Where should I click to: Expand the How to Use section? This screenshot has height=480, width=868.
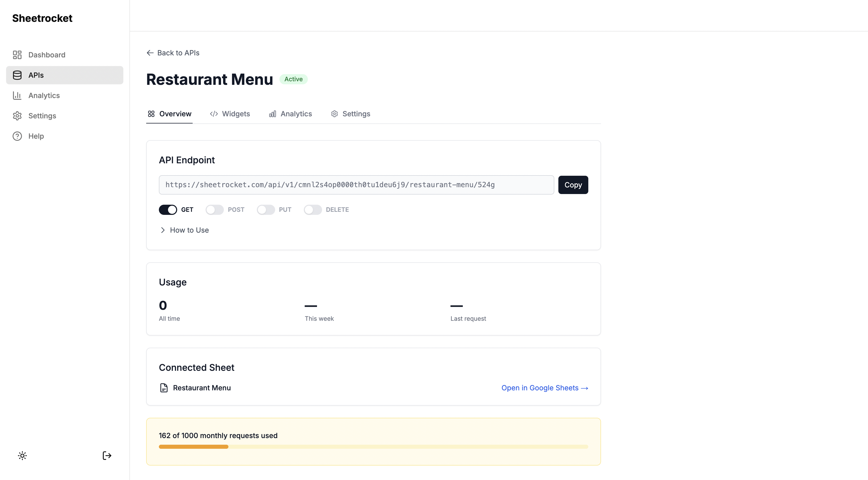click(184, 230)
